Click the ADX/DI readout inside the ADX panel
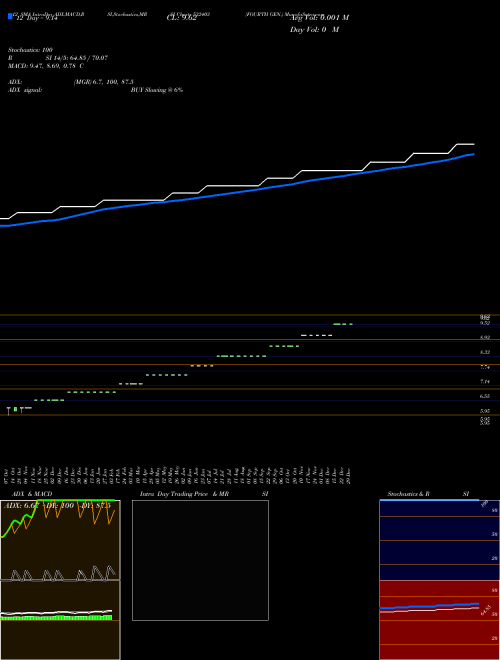The width and height of the screenshot is (500, 660). (57, 506)
